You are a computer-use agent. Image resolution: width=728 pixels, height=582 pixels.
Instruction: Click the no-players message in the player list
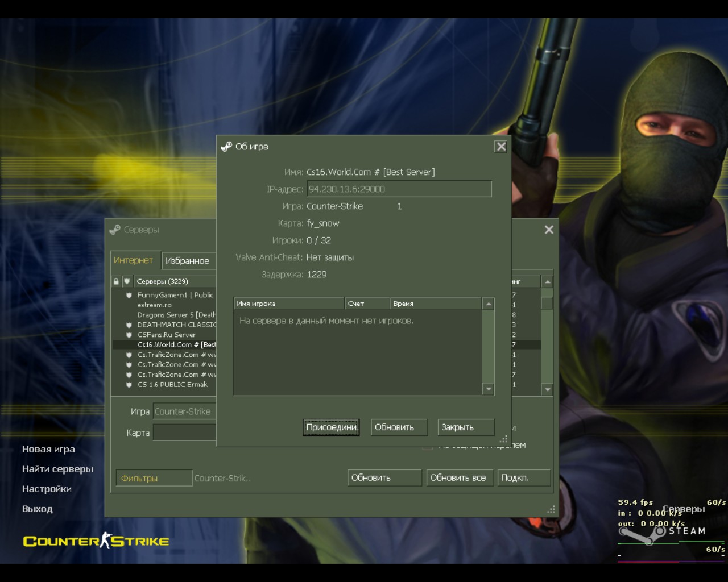point(326,321)
